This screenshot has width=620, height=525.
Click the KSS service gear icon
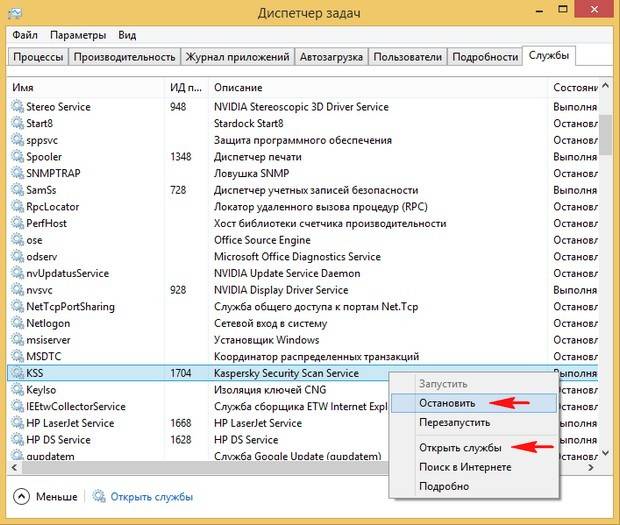[17, 373]
